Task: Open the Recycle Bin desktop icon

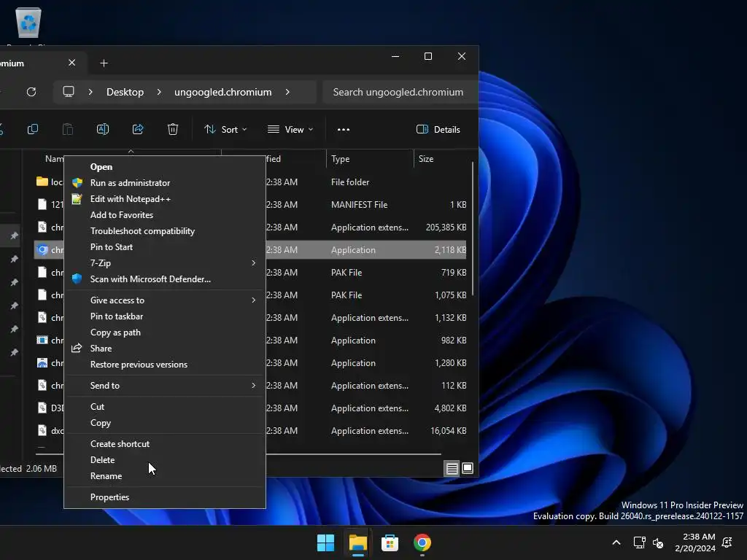Action: click(x=28, y=23)
